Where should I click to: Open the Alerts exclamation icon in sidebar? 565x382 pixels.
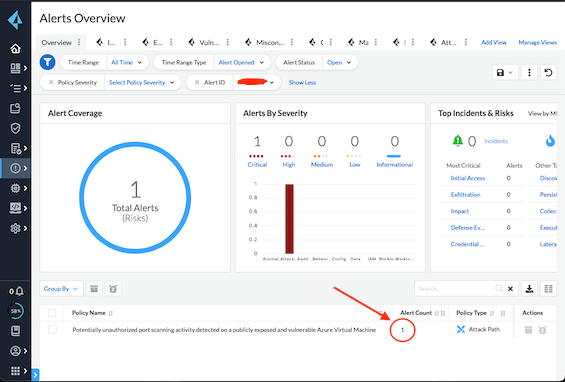15,168
